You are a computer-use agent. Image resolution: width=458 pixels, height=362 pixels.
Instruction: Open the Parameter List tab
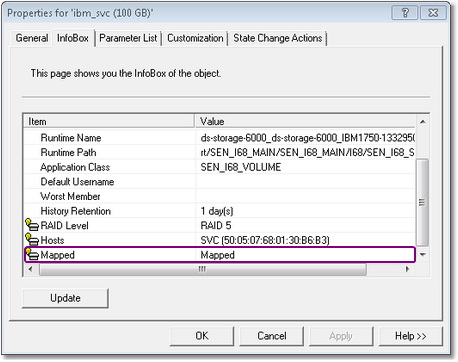pos(128,38)
